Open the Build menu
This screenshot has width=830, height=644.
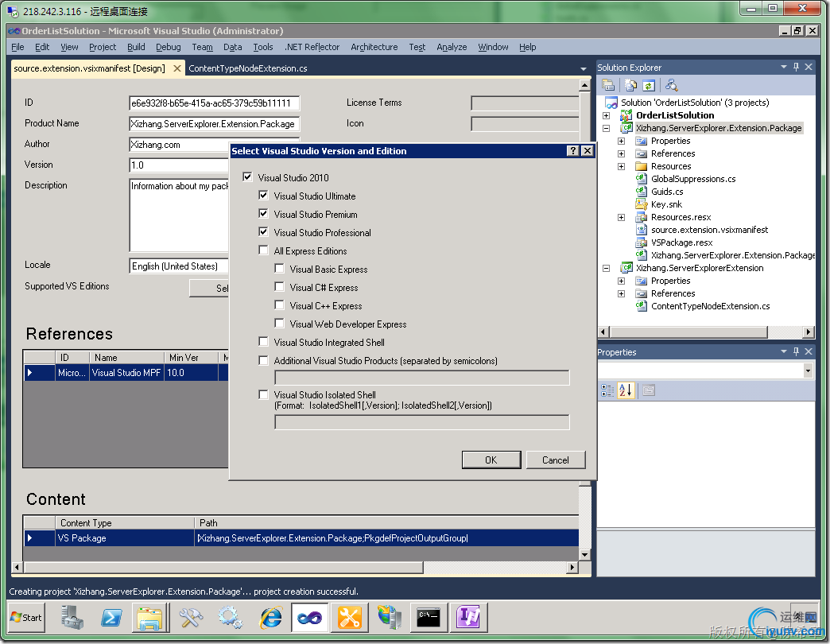tap(136, 47)
